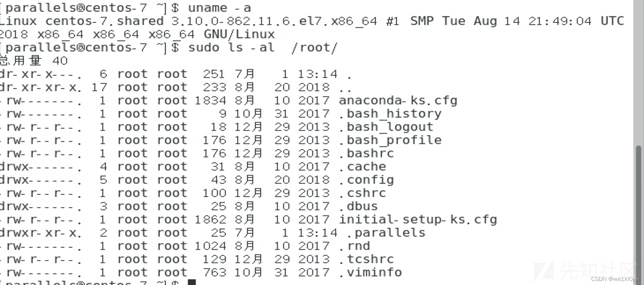Image resolution: width=644 pixels, height=285 pixels.
Task: Click the CSDN @wa1ki0g~ watermark
Action: click(x=615, y=279)
